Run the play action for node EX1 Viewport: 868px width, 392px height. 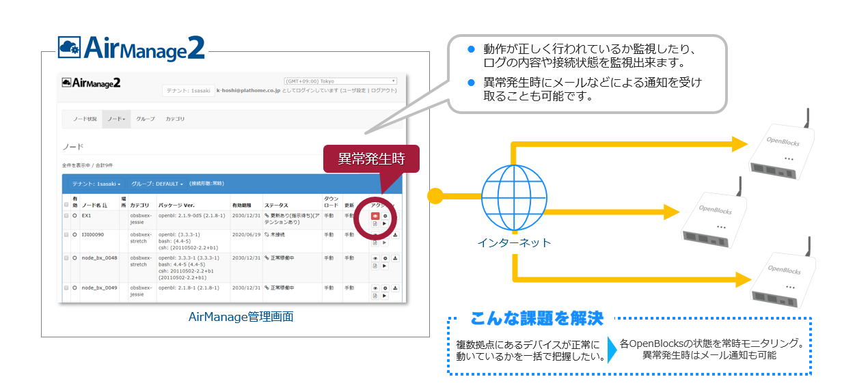coord(385,224)
